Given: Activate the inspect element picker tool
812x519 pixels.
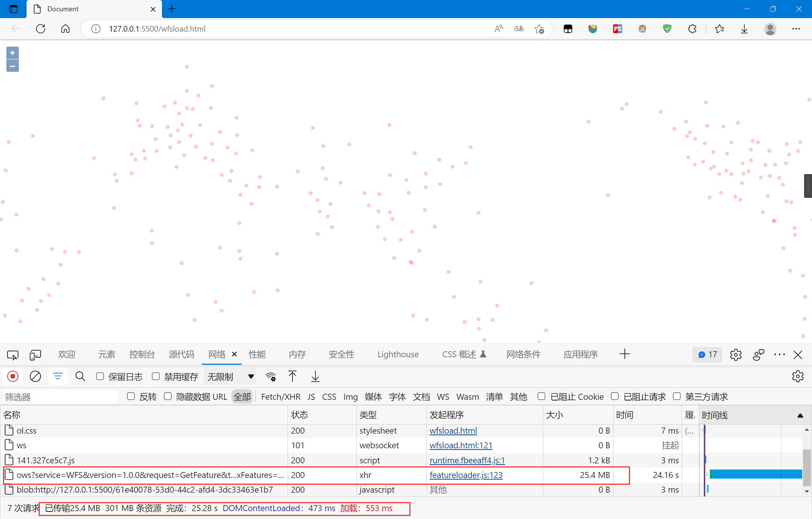Looking at the screenshot, I should point(13,355).
